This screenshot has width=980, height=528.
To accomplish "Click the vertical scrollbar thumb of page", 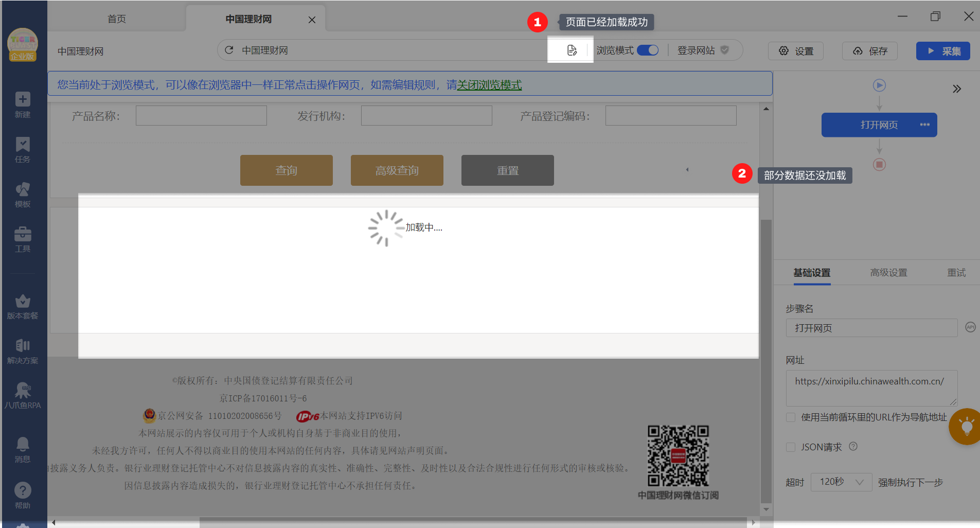I will pos(766,361).
